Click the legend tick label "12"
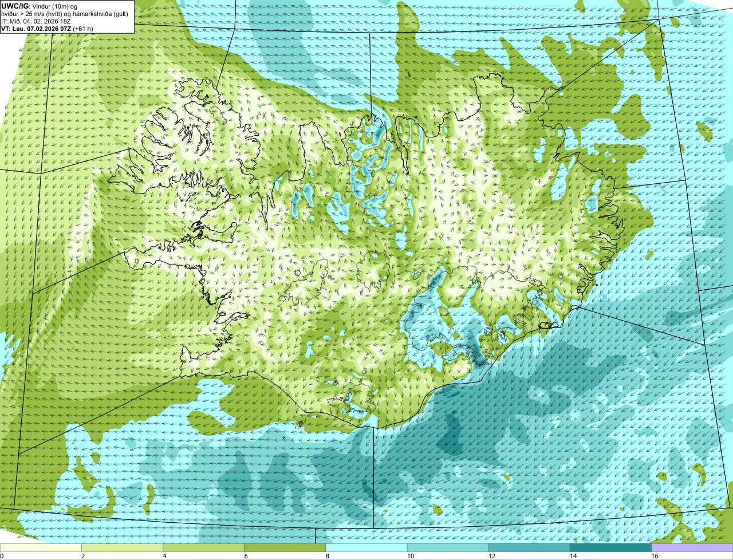Viewport: 733px width, 560px height. tap(491, 556)
